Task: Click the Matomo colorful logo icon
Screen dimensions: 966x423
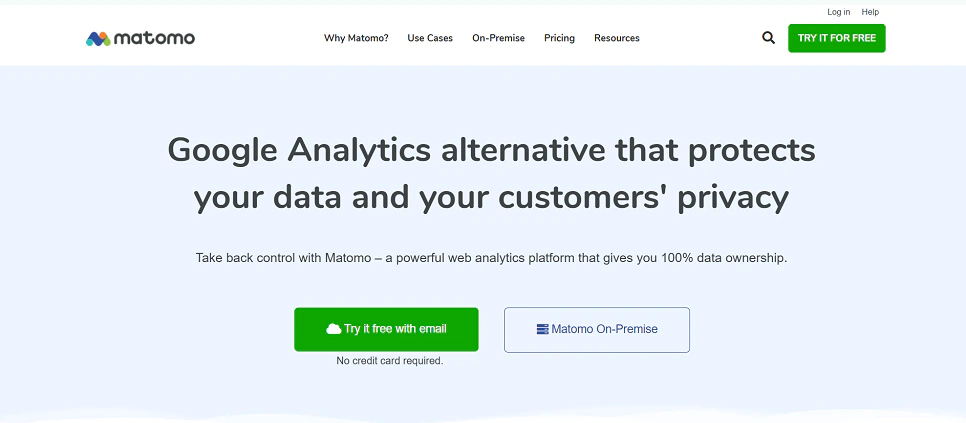Action: [x=98, y=39]
